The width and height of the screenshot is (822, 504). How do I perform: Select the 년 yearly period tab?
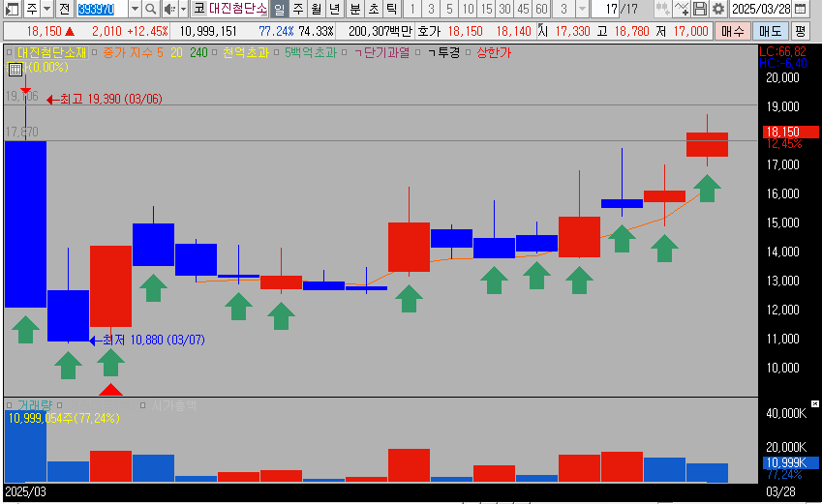(334, 9)
